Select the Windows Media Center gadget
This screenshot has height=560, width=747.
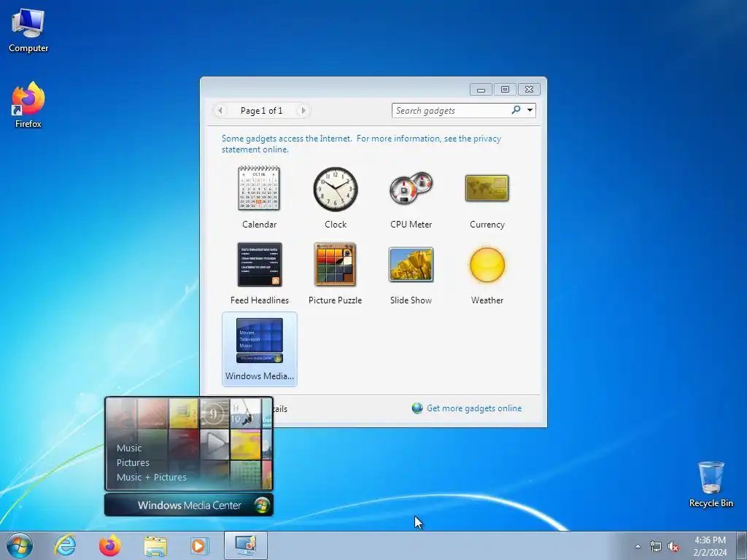[259, 349]
